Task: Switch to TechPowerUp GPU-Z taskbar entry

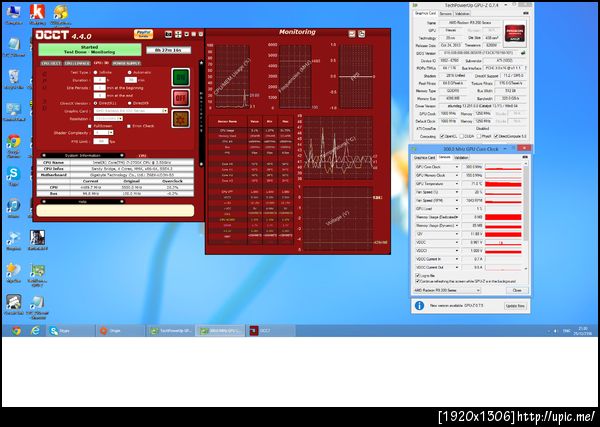Action: (x=171, y=331)
